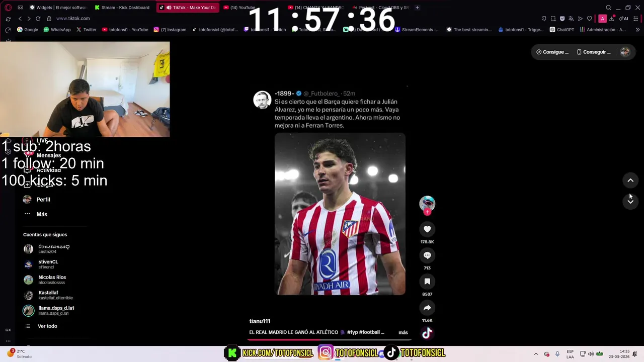
Task: Click the www.tiktok.com address field
Action: (73, 19)
